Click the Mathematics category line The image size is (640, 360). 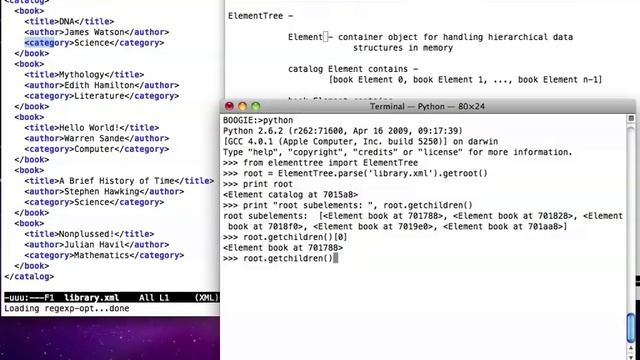[104, 255]
